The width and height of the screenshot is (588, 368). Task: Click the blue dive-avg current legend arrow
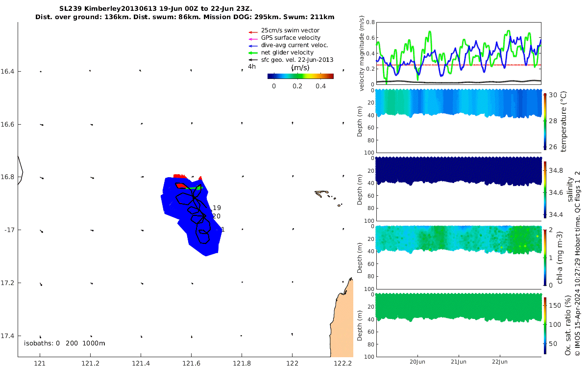(253, 46)
